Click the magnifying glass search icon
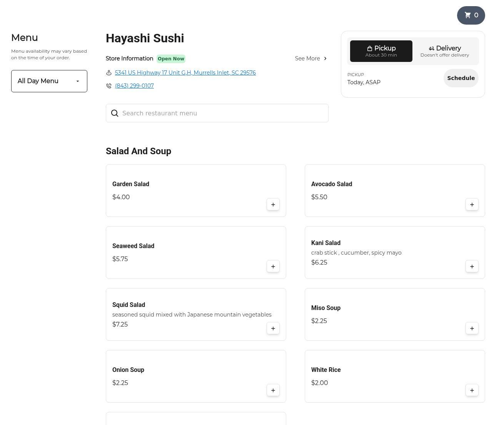 tap(115, 113)
